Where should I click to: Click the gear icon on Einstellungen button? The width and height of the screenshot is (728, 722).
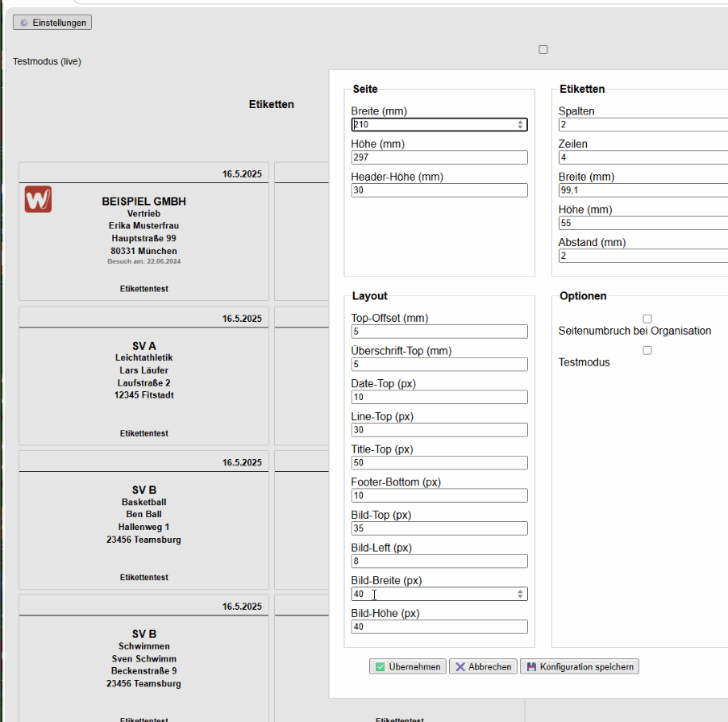(23, 23)
